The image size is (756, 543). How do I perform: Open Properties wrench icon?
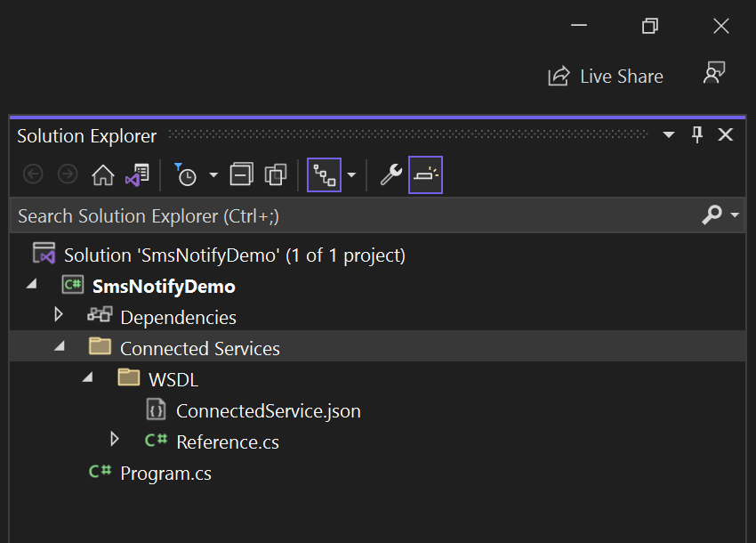(x=390, y=175)
